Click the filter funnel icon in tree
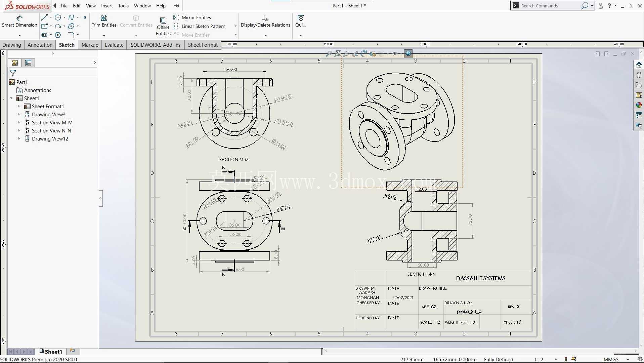Viewport: 644px width, 363px height. coord(13,73)
